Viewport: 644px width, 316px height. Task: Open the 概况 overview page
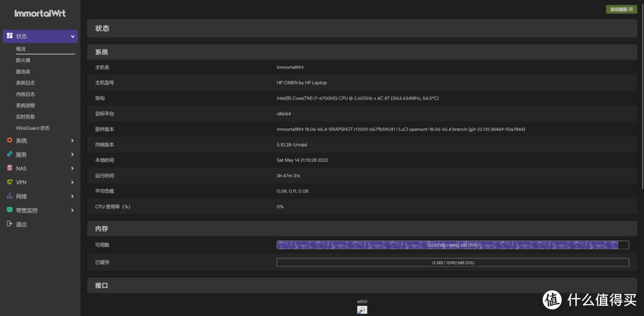pyautogui.click(x=21, y=49)
